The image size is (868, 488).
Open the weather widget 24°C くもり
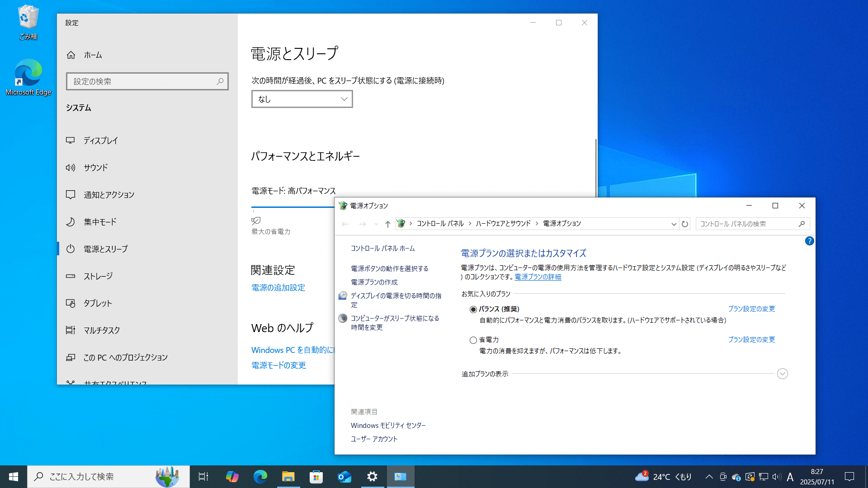[663, 477]
